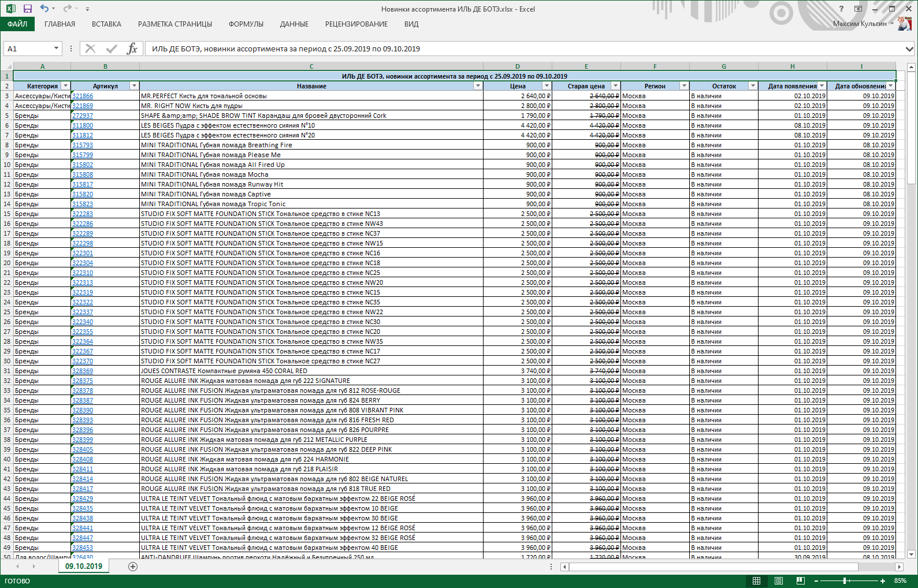Click the user avatar picture
Screen dimensions: 918x588
click(x=905, y=24)
